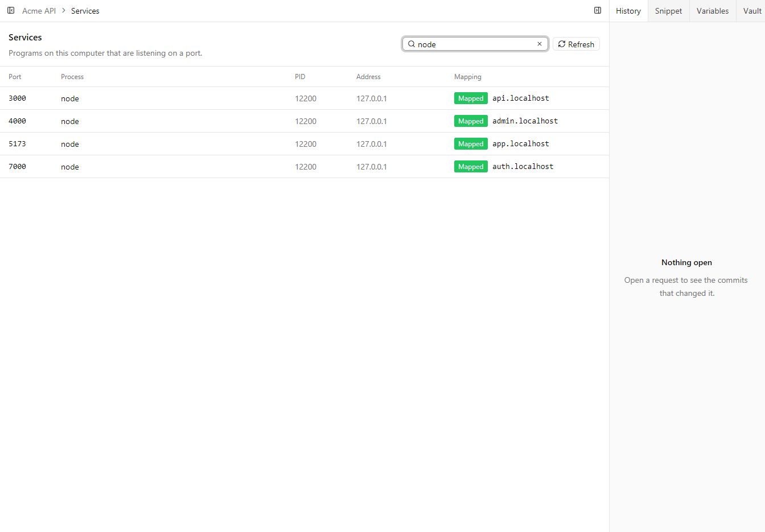Switch to the Snippet tab
765x532 pixels.
pyautogui.click(x=668, y=11)
